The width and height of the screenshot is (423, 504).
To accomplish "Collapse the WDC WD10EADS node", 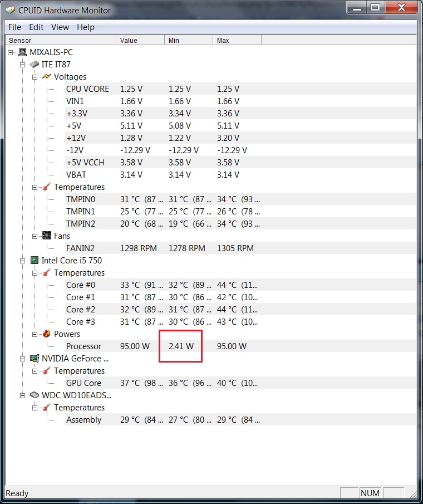I will click(x=22, y=395).
